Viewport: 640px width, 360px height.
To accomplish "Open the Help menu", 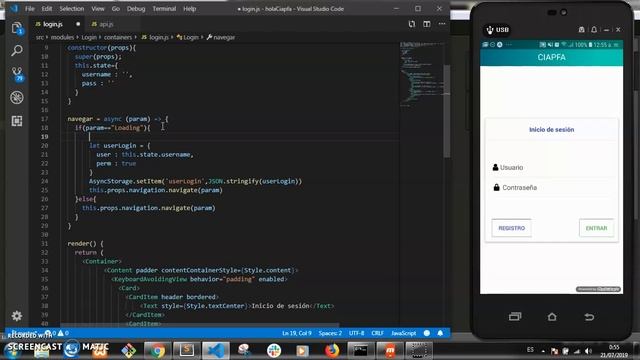I will pyautogui.click(x=189, y=9).
